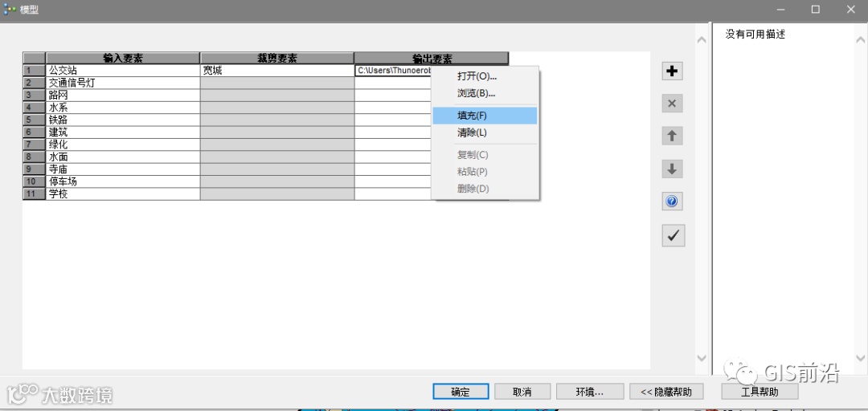This screenshot has width=868, height=411.
Task: Open 环境... settings button
Action: click(590, 392)
